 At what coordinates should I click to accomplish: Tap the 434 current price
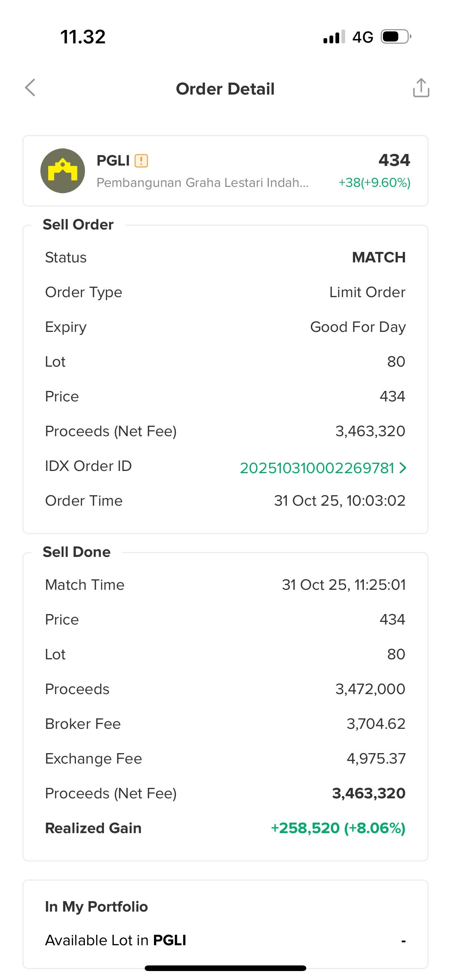[x=394, y=160]
